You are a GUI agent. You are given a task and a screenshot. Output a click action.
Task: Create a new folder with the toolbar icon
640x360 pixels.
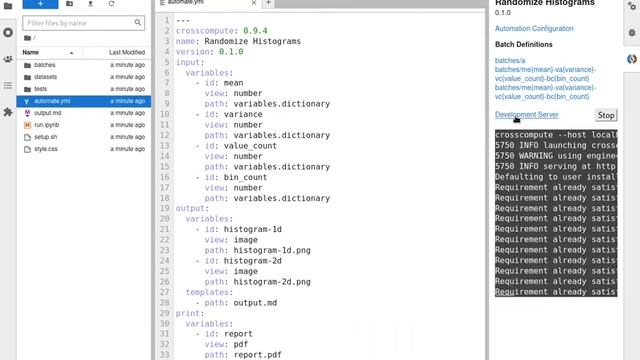69,4
